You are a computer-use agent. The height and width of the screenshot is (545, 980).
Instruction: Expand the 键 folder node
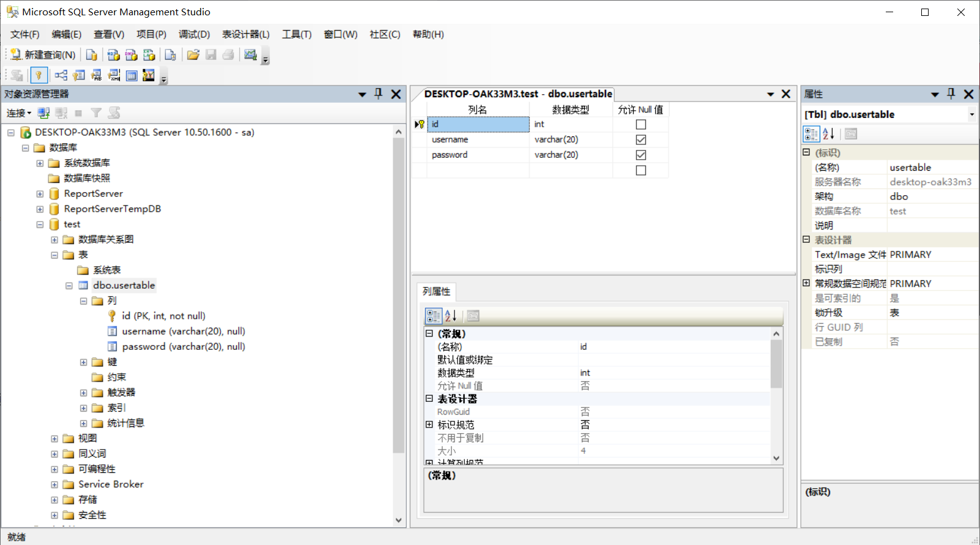(x=84, y=362)
